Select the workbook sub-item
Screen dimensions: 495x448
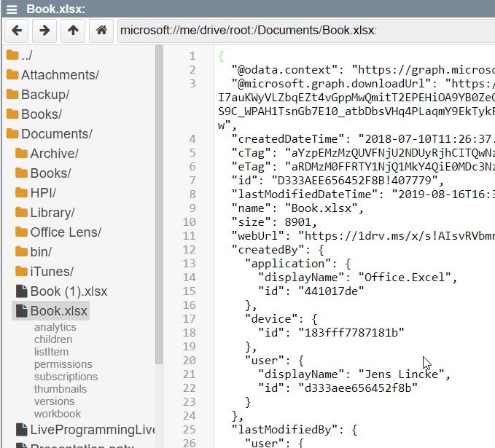click(x=58, y=414)
